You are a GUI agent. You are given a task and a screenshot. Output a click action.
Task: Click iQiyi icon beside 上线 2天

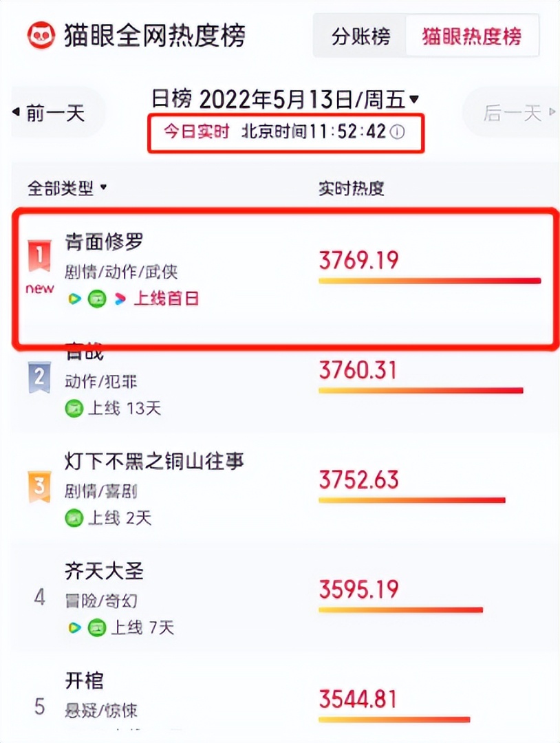74,518
